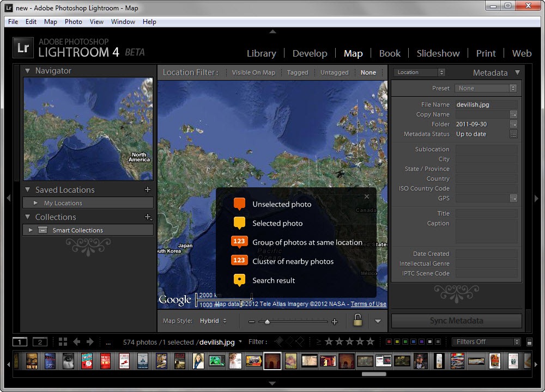Screen dimensions: 545x392
Task: Click arrow button next to GPS field
Action: tap(513, 198)
